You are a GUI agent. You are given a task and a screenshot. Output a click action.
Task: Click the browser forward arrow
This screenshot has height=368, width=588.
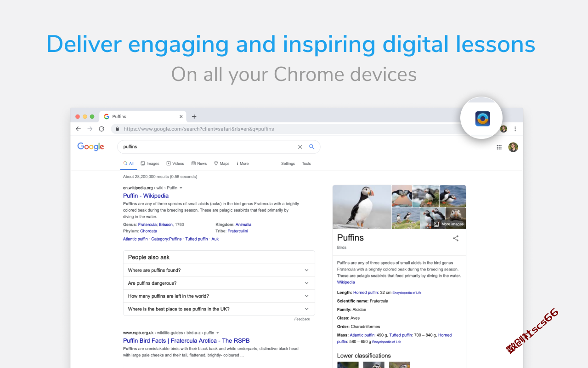(90, 129)
